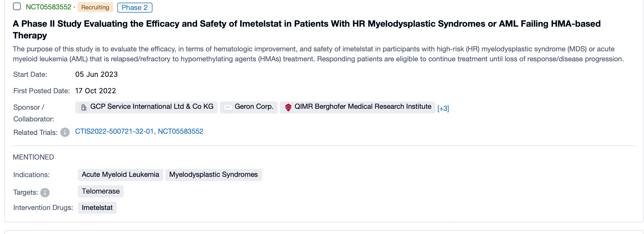644x234 pixels.
Task: Click the GCP Service International building icon
Action: pyautogui.click(x=84, y=108)
